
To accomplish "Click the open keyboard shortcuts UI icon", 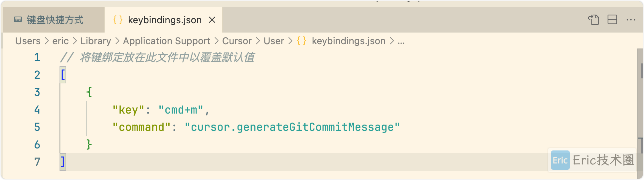I will coord(593,20).
